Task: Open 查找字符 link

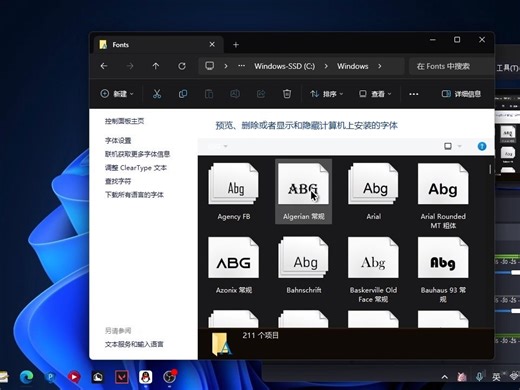Action: tap(118, 181)
